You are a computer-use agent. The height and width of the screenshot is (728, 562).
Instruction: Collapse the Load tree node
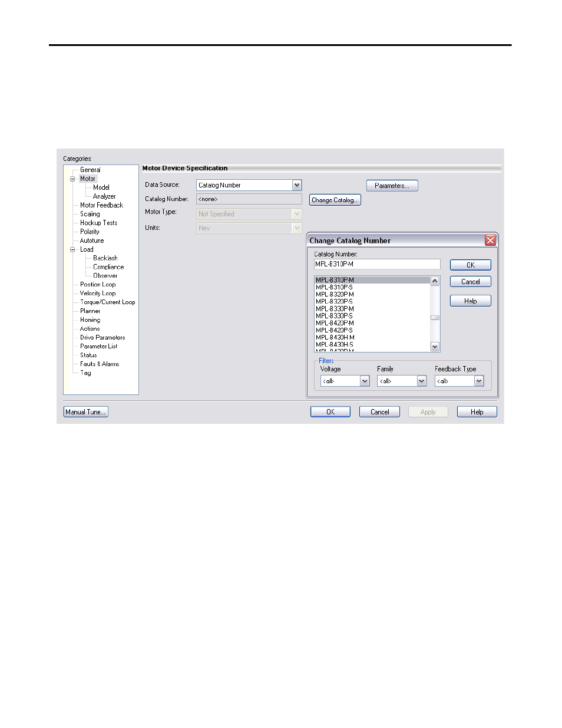point(72,249)
